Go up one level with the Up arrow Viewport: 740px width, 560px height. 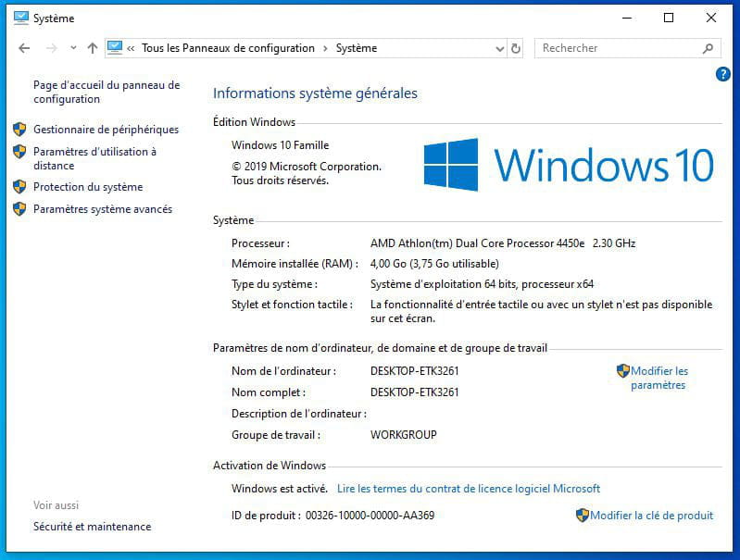93,48
